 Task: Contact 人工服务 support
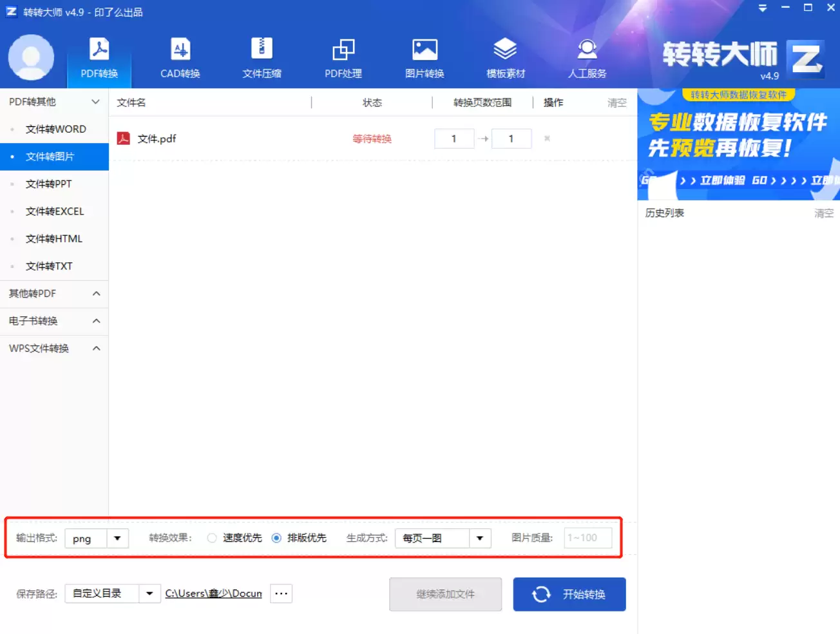(587, 58)
